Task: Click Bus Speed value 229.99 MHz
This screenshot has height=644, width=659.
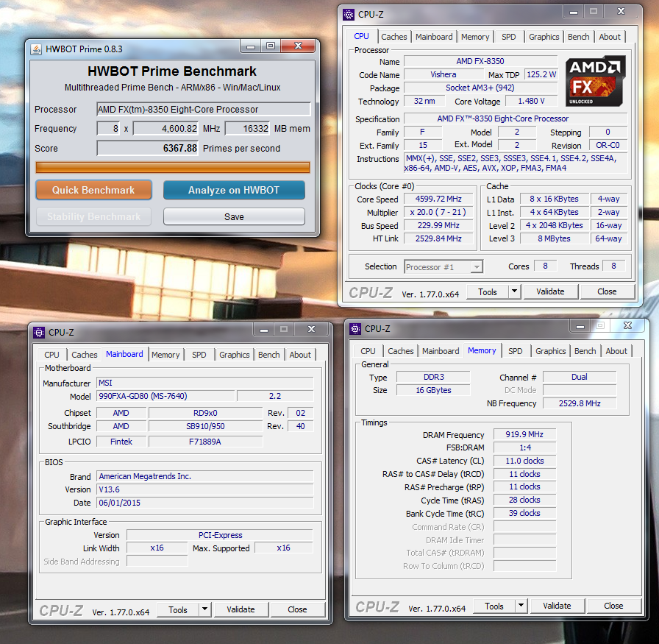Action: click(438, 225)
